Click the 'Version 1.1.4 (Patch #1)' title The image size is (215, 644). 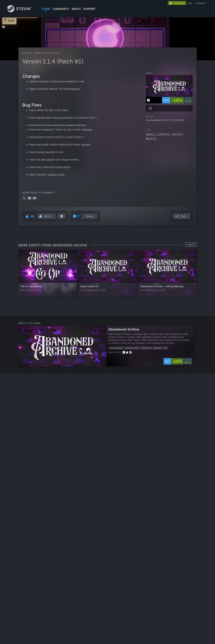point(53,62)
